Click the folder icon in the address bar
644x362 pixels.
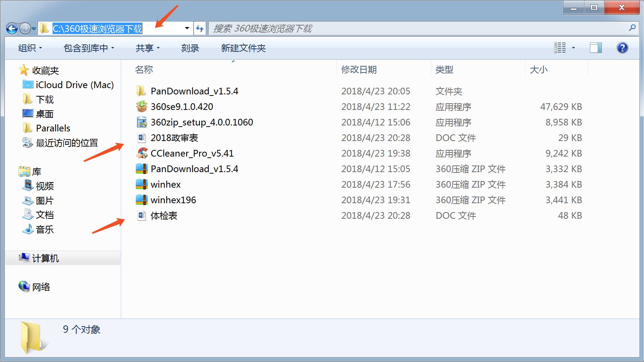coord(44,29)
